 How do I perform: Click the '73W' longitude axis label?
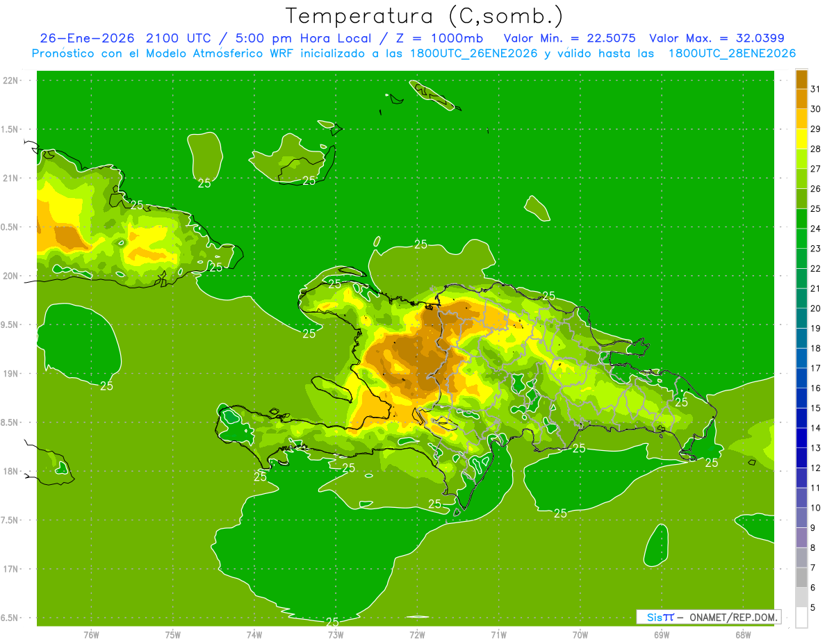point(336,635)
